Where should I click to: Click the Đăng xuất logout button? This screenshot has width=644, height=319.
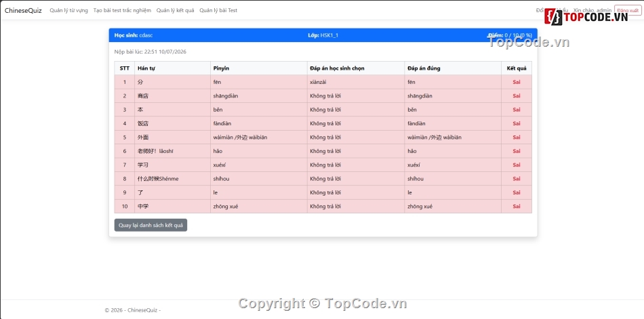[628, 10]
